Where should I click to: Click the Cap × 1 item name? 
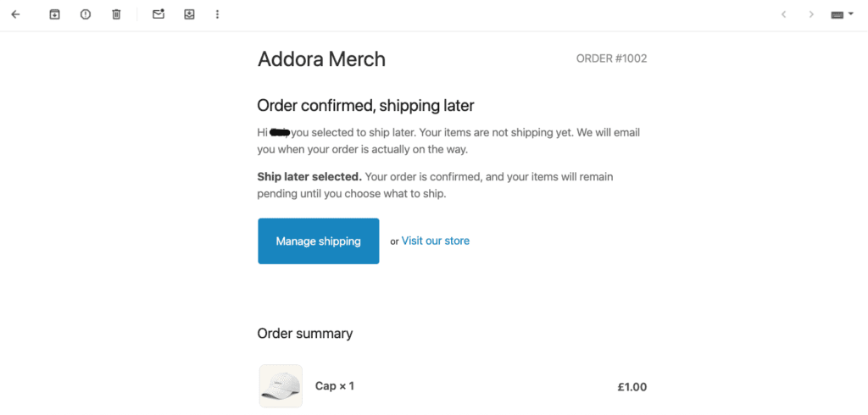[x=335, y=386]
